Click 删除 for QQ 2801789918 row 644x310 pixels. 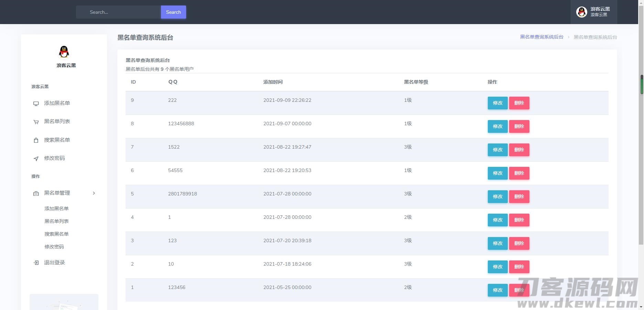519,196
